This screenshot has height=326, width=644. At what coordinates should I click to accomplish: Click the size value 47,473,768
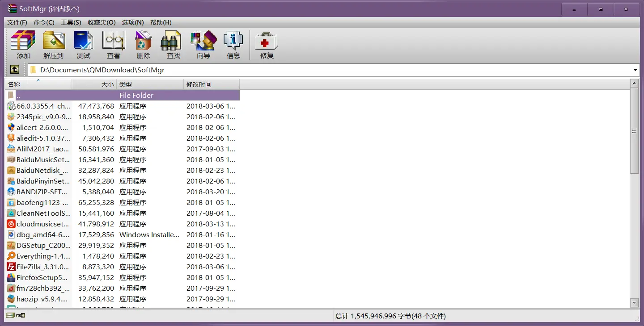[x=96, y=106]
